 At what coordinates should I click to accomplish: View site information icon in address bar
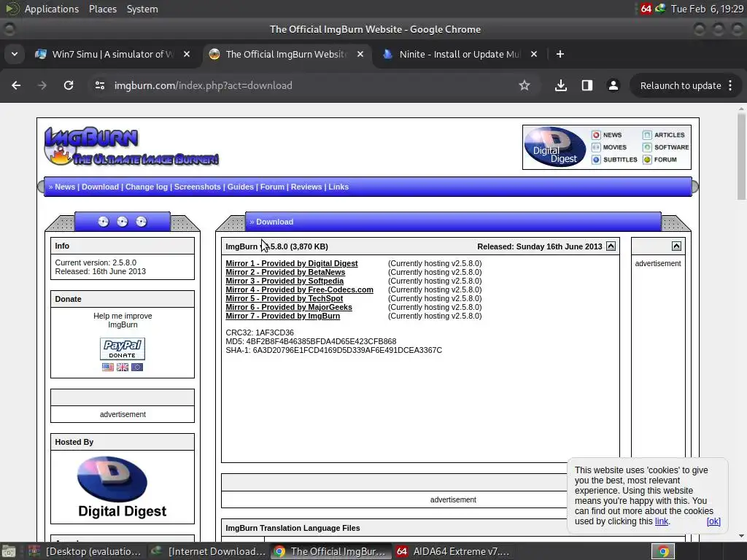[99, 85]
